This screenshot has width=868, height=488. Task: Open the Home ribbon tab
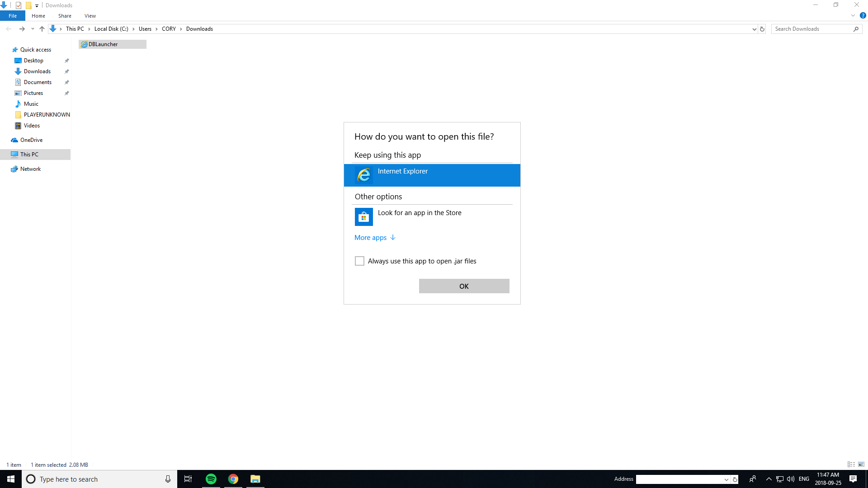pos(38,16)
